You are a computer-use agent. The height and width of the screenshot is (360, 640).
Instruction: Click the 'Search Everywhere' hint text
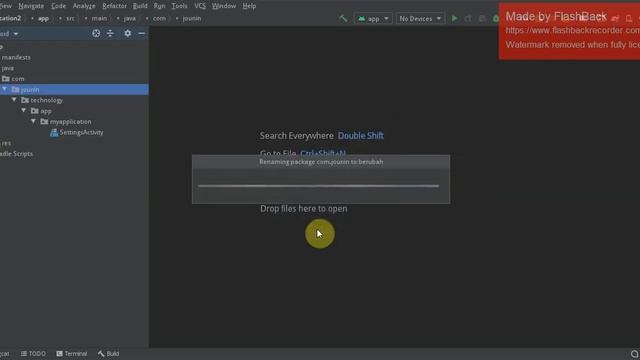pos(297,136)
